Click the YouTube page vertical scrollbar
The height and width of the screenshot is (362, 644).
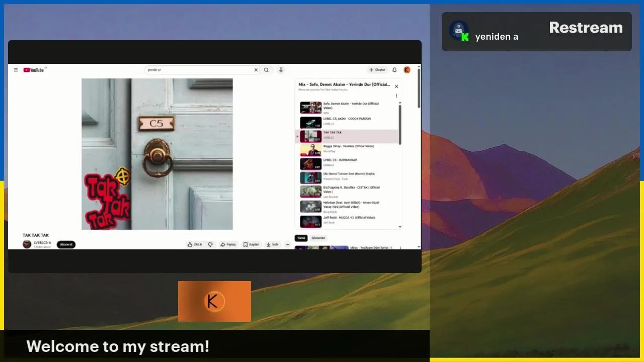coord(419,88)
